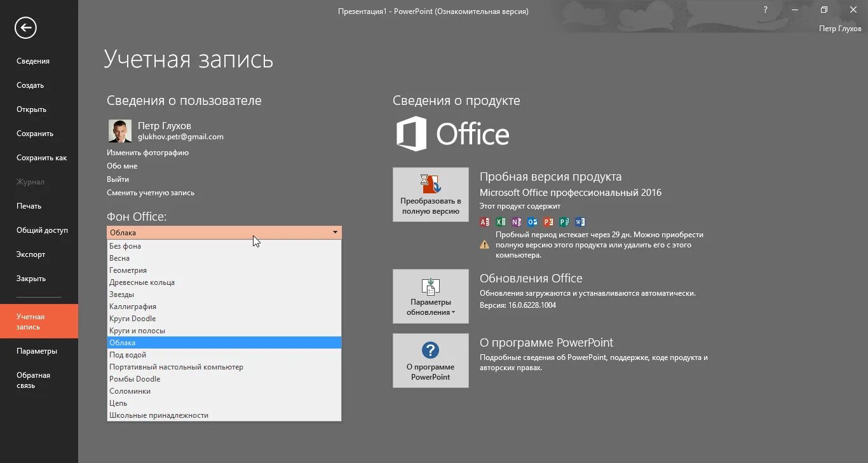
Task: Click Выйти to sign out
Action: point(118,179)
